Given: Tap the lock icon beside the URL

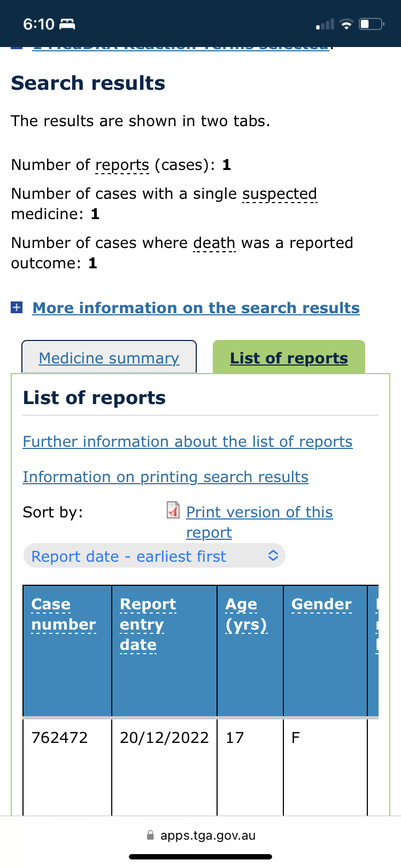Looking at the screenshot, I should 150,835.
